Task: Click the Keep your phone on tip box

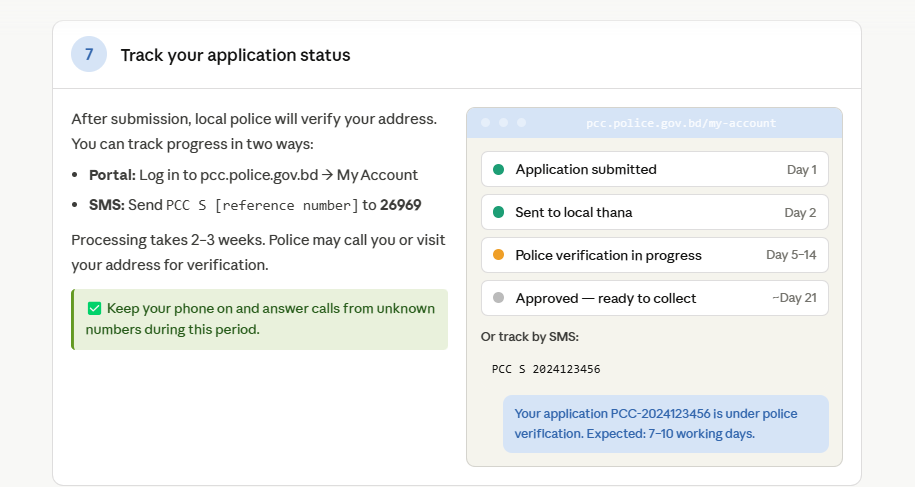Action: coord(260,320)
